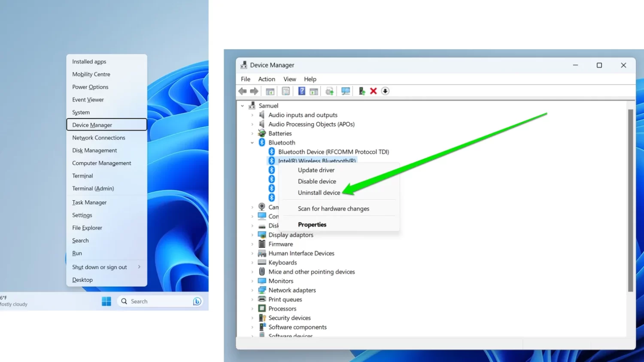Click the red X uninstall device toolbar icon

374,91
